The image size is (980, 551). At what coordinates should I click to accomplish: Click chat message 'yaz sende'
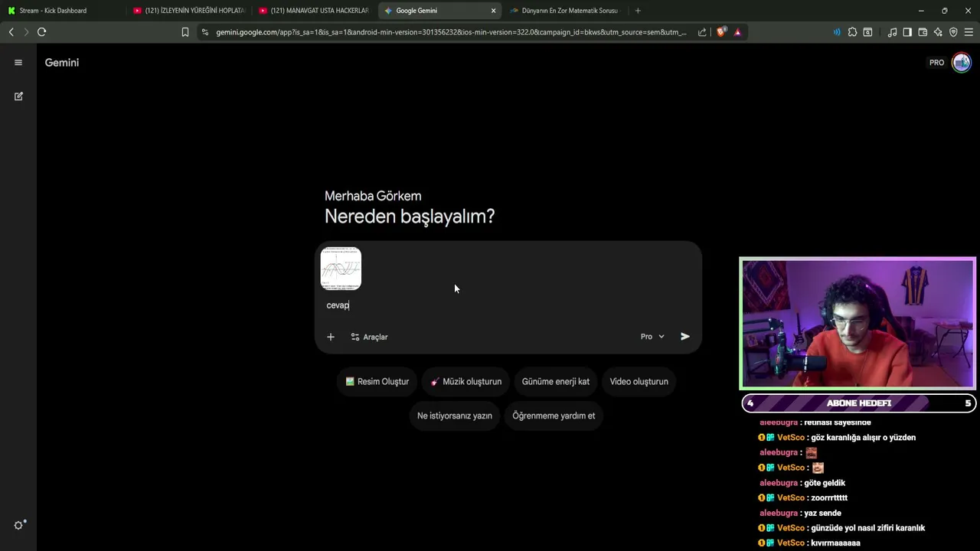click(x=822, y=514)
